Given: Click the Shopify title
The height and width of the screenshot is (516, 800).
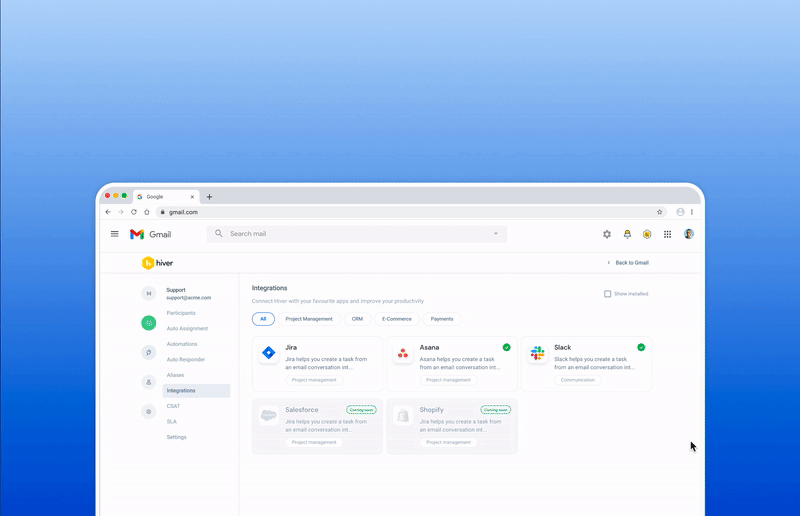Looking at the screenshot, I should (x=432, y=410).
